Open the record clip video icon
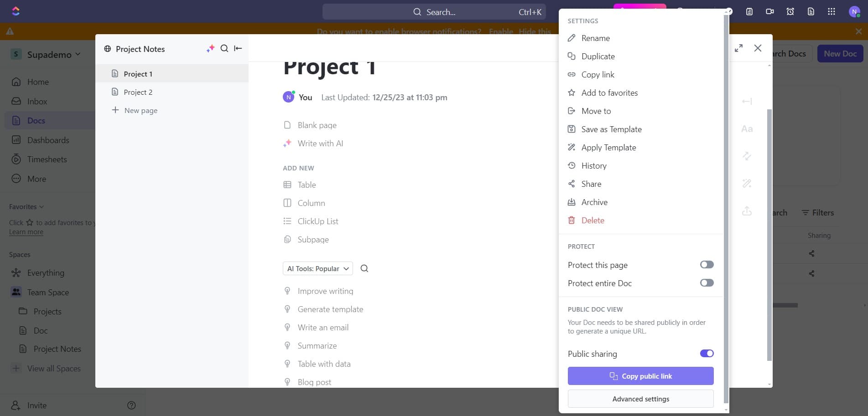This screenshot has width=868, height=416. [770, 12]
